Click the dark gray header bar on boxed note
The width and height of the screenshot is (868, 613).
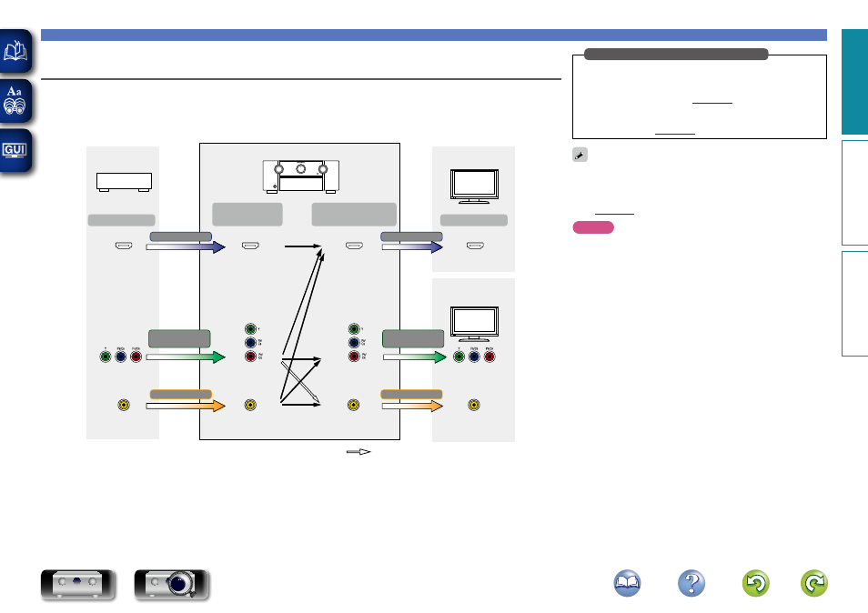coord(676,55)
